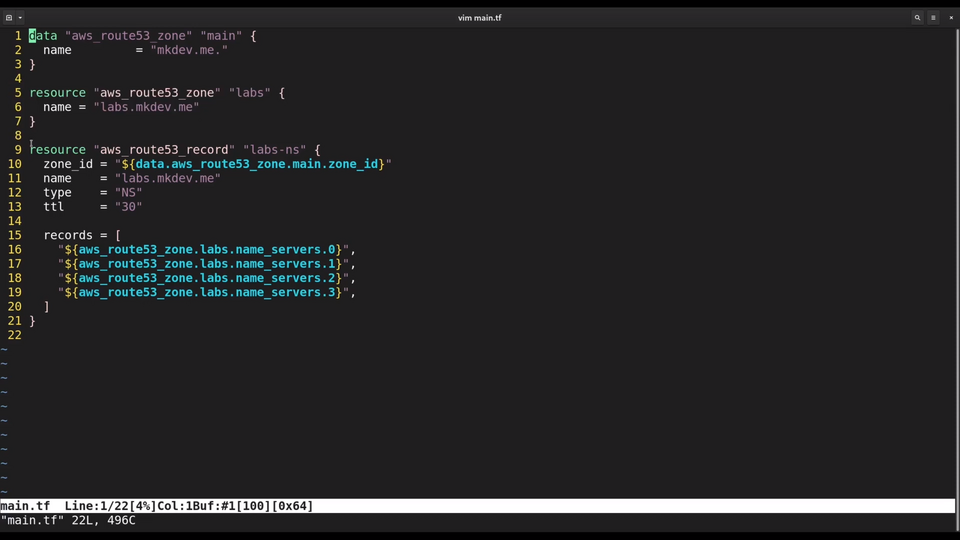Screen dimensions: 960x540
Task: Click 'Line:1/22[4%]' in status line
Action: pyautogui.click(x=111, y=506)
